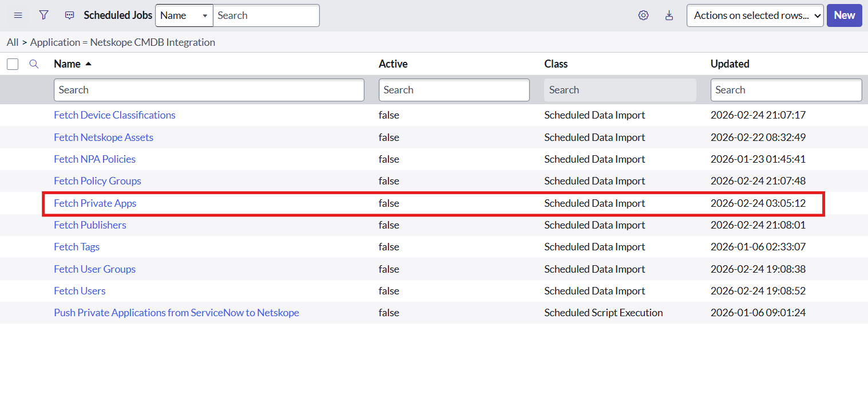Sort by the Updated column header
Screen dimensions: 868x405
pyautogui.click(x=730, y=64)
